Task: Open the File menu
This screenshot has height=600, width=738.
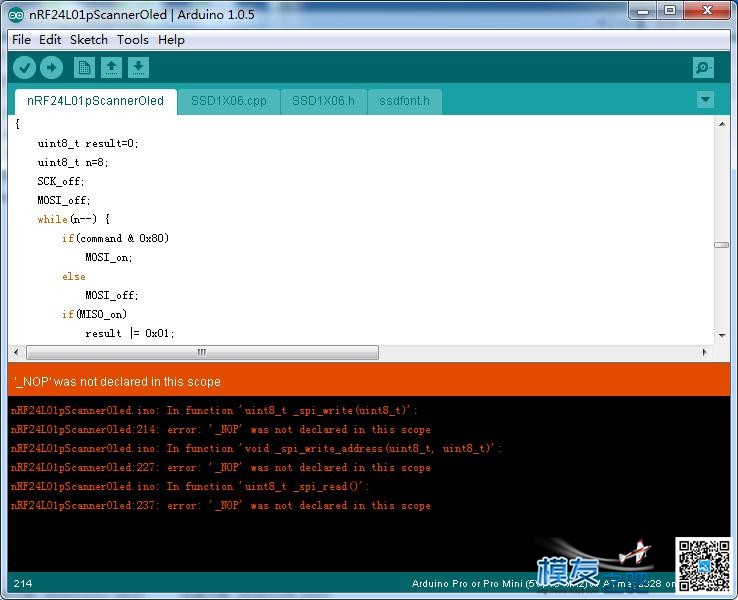Action: (x=22, y=40)
